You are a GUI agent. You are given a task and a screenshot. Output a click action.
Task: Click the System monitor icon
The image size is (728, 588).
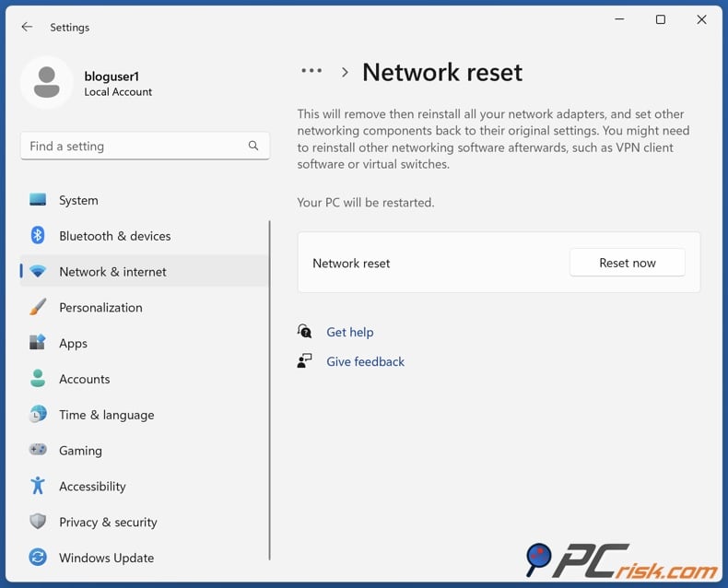click(x=38, y=200)
